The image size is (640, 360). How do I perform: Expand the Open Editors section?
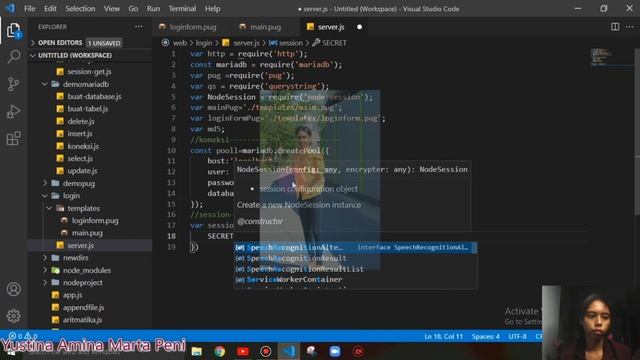[60, 43]
